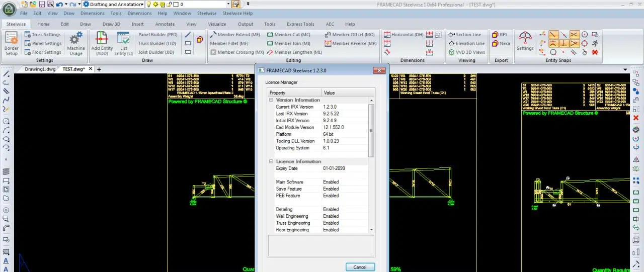Click red X delete icon on right toolbar
The image size is (644, 272).
(636, 118)
